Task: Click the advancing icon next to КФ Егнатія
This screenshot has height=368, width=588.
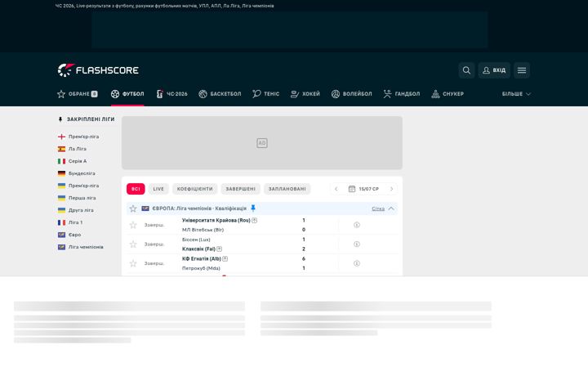Action: point(225,258)
